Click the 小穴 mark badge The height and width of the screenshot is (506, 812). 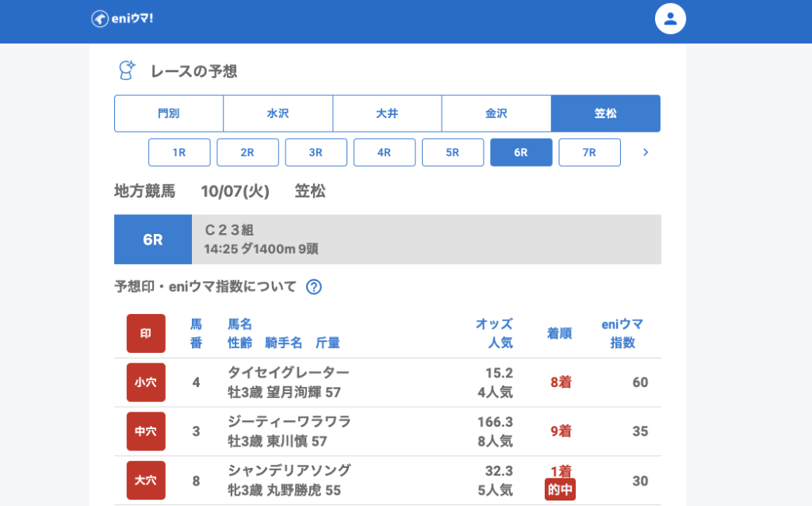pyautogui.click(x=146, y=382)
